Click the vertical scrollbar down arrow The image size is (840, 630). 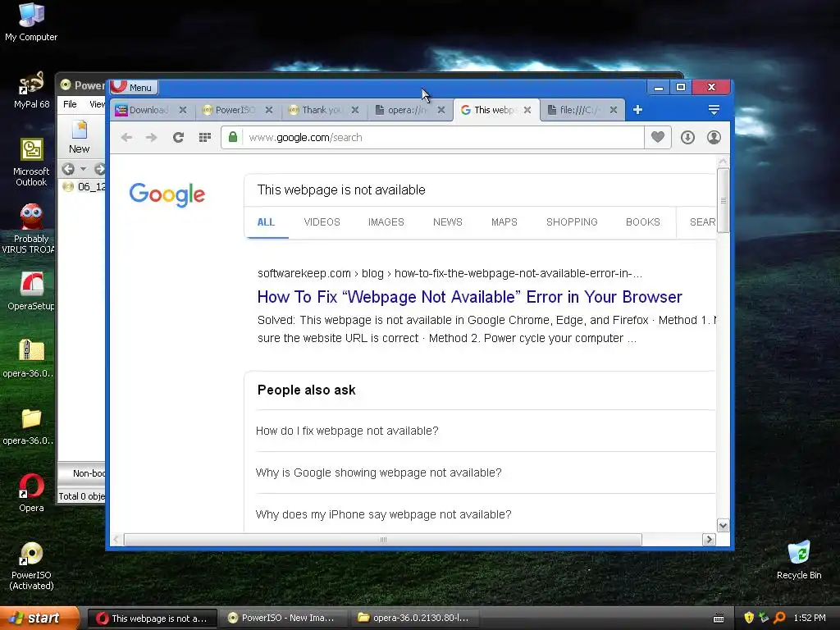(x=723, y=526)
